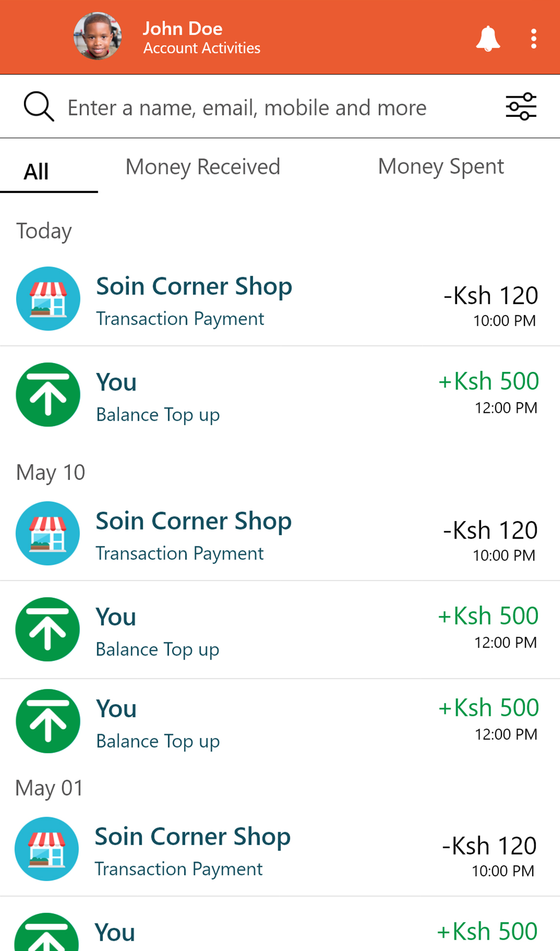Focus the name, email, mobile search field
The image size is (560, 951).
247,108
